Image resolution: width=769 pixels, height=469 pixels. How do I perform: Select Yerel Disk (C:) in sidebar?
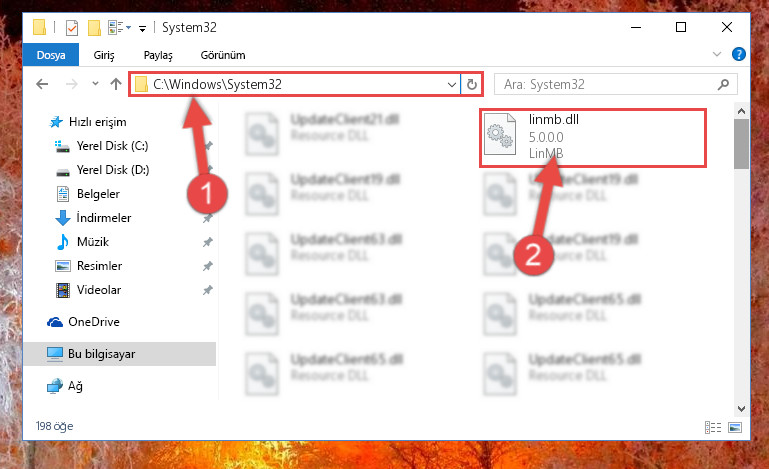tap(112, 146)
